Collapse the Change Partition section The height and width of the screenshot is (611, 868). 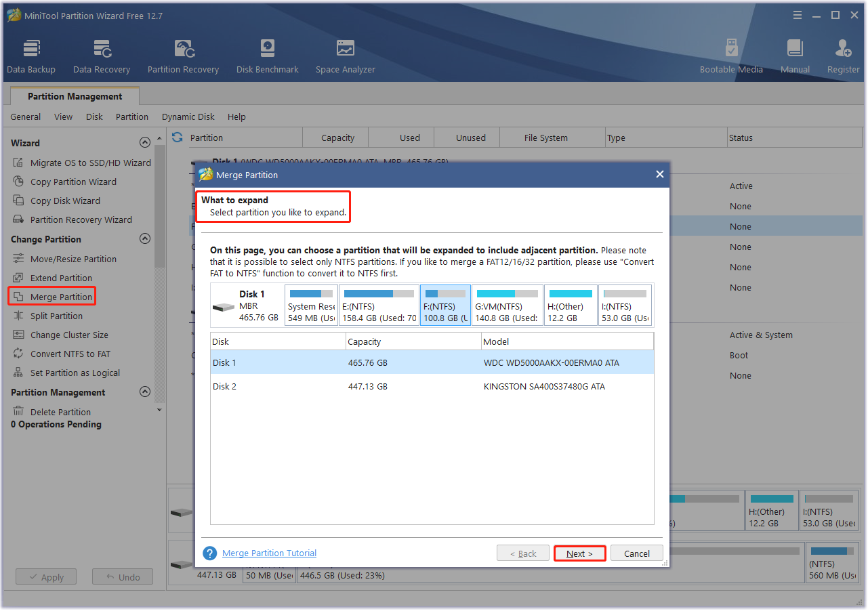pyautogui.click(x=144, y=239)
